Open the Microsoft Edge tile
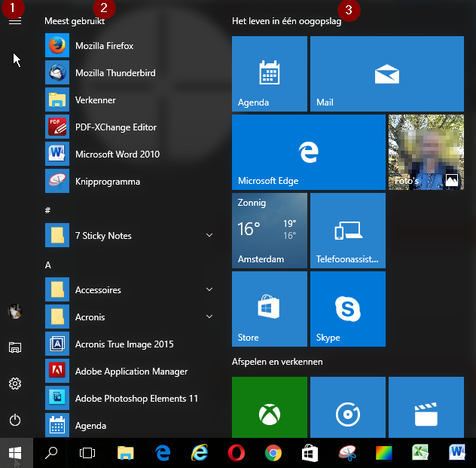476x468 pixels. pyautogui.click(x=309, y=152)
